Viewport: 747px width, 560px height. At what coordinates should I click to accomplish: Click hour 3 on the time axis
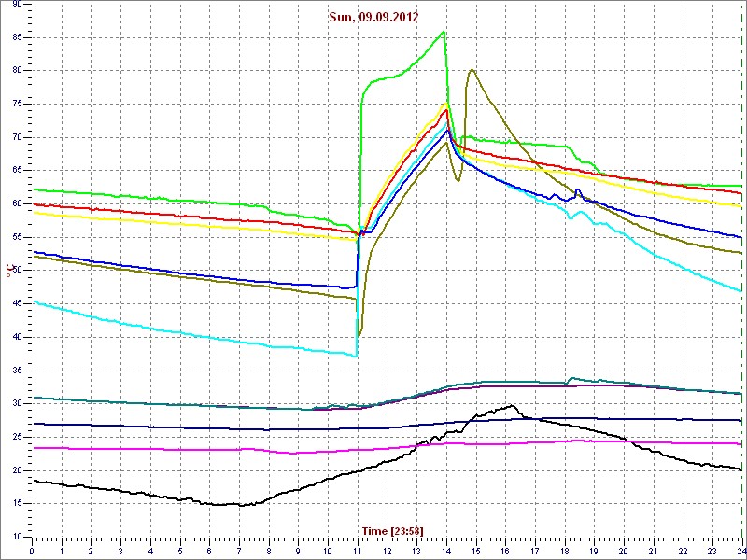(120, 549)
